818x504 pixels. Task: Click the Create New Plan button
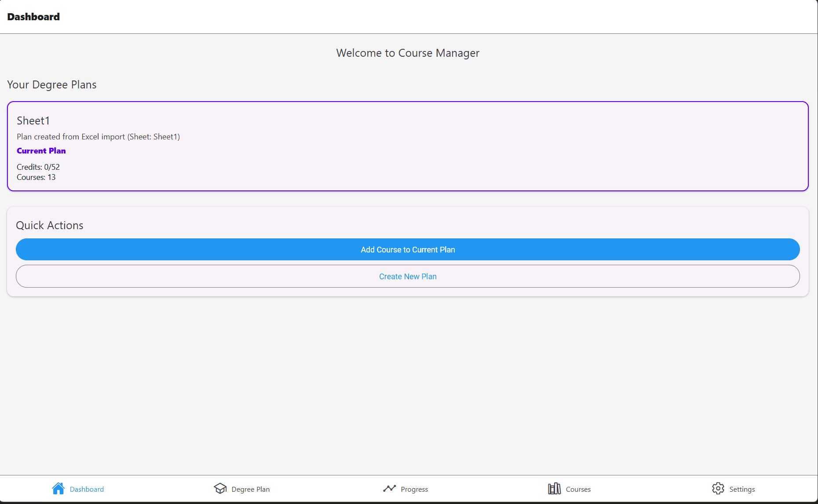[408, 276]
